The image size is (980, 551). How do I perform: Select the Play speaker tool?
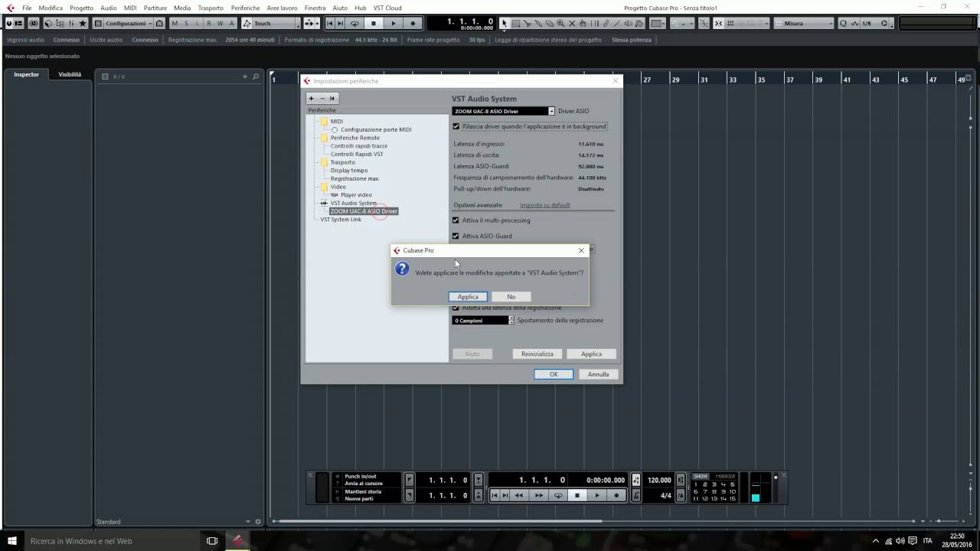point(628,23)
